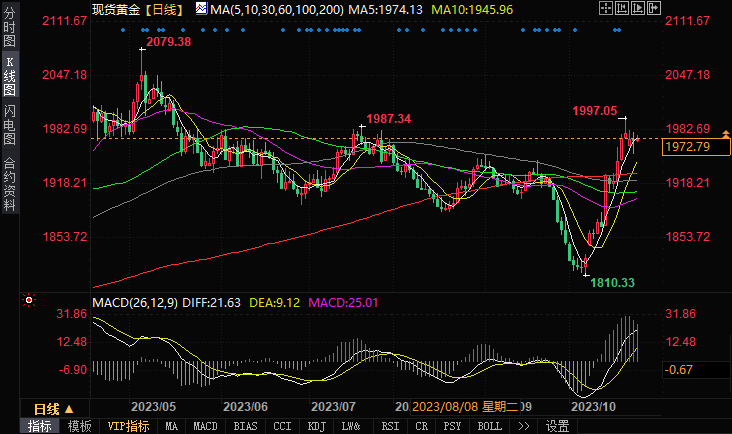Select the LW& indicator
732x434 pixels.
click(351, 426)
